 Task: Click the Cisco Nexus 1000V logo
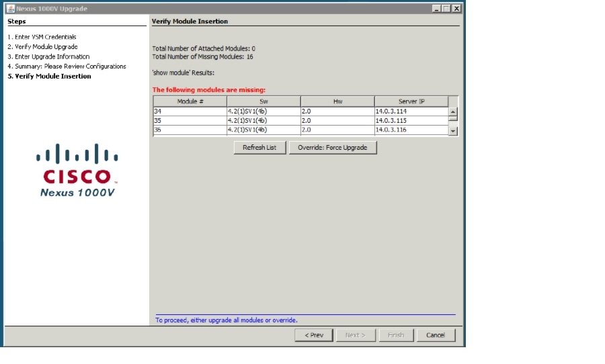click(x=77, y=170)
